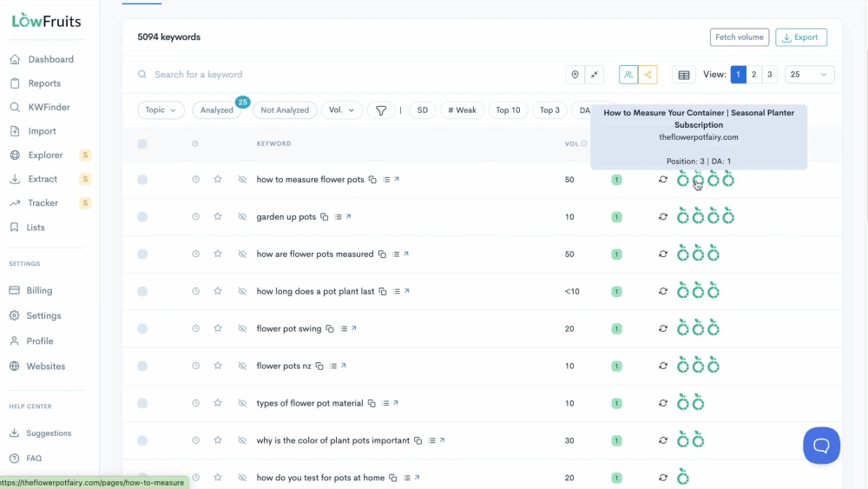Open external link arrow for 'flower pot swing'
The height and width of the screenshot is (489, 868).
tap(354, 327)
